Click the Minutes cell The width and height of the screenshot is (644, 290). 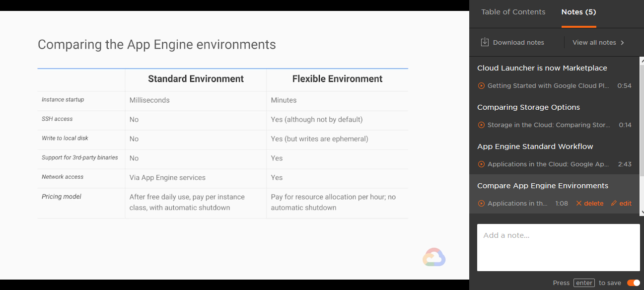pos(284,100)
